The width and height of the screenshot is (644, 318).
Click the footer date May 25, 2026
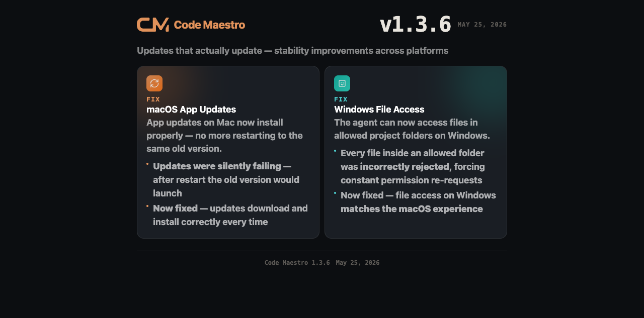pyautogui.click(x=358, y=263)
